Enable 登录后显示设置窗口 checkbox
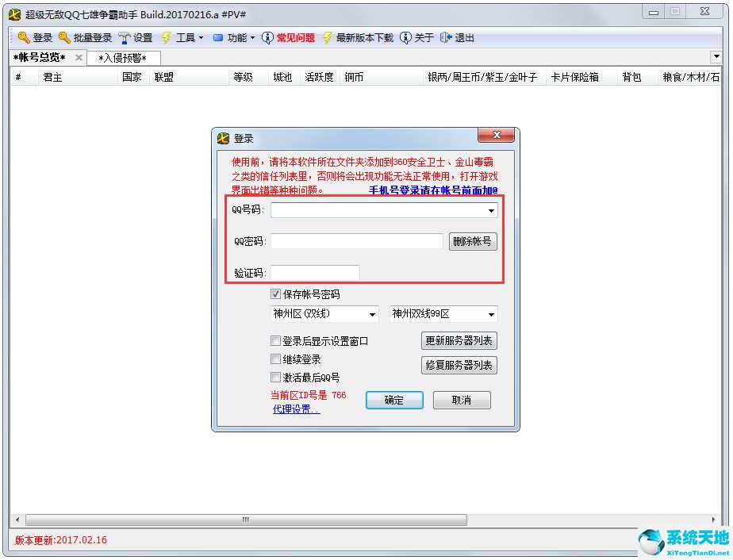Image resolution: width=733 pixels, height=560 pixels. coord(275,341)
